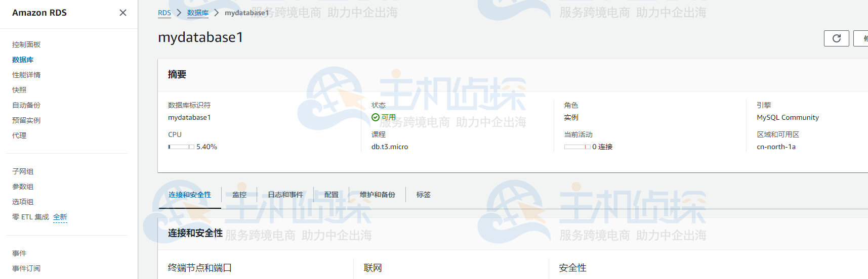The height and width of the screenshot is (279, 868).
Task: Click the mydatabase1 page heading
Action: coord(200,37)
